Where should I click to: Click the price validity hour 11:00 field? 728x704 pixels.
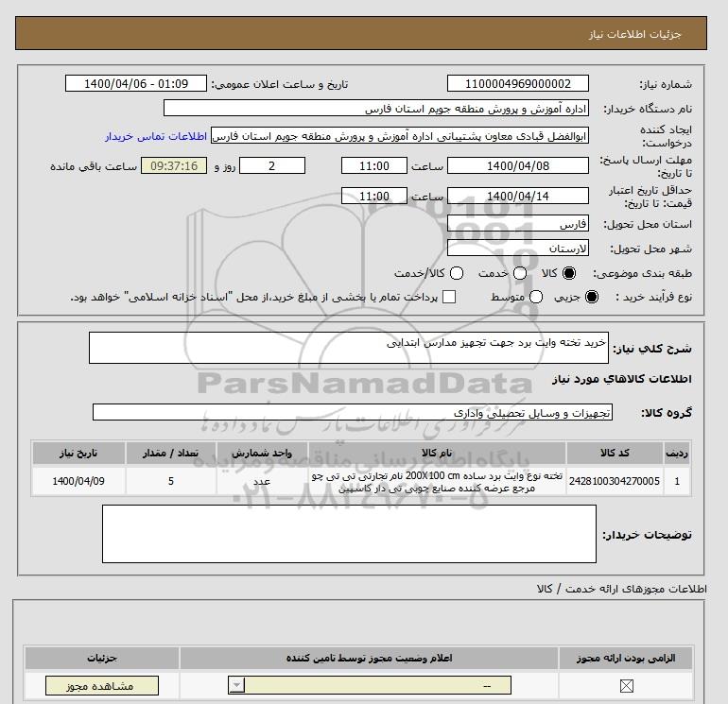(374, 196)
